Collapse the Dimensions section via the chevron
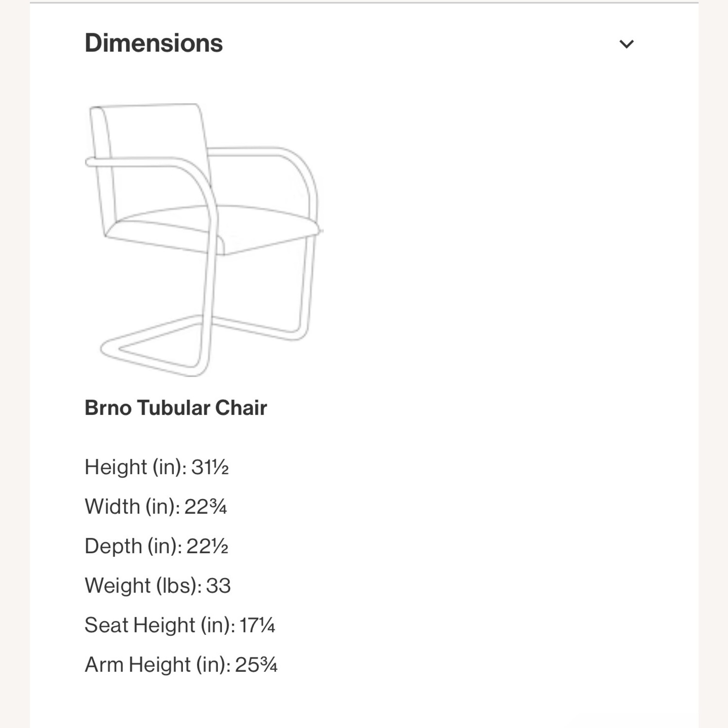This screenshot has width=728, height=728. pyautogui.click(x=627, y=45)
